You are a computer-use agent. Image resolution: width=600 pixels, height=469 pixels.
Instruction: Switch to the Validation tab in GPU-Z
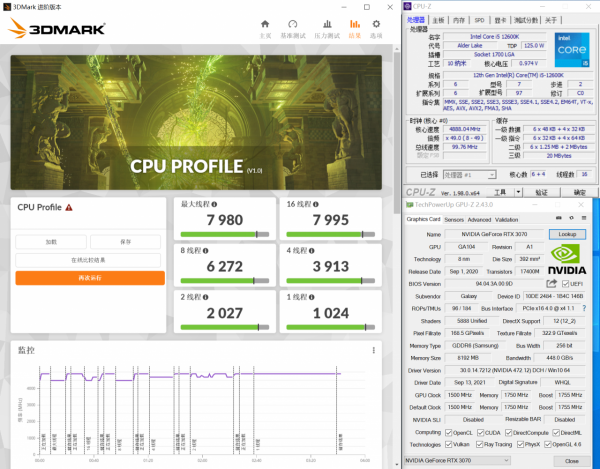(x=506, y=220)
